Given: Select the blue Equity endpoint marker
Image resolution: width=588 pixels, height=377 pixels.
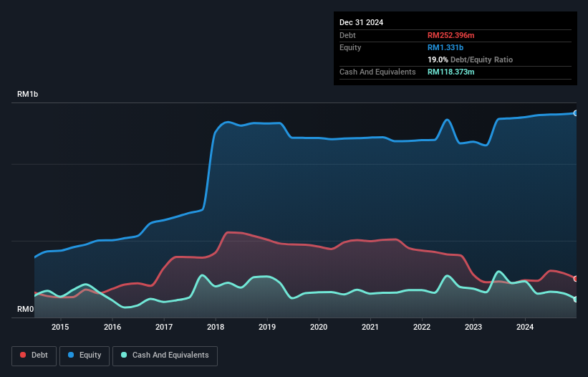Looking at the screenshot, I should pyautogui.click(x=576, y=113).
